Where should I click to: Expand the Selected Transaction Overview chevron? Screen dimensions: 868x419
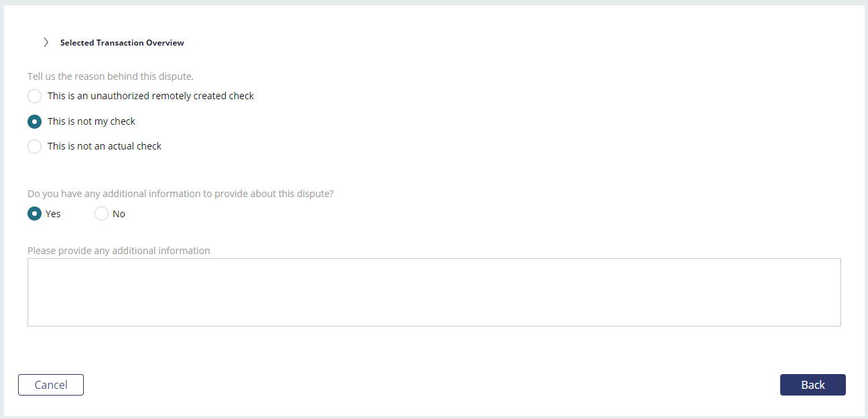(46, 42)
